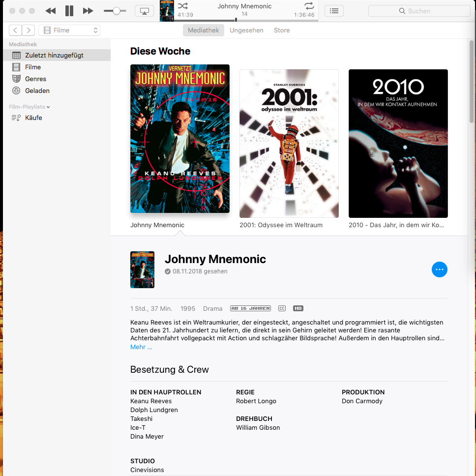Image resolution: width=476 pixels, height=476 pixels.
Task: Click the 2001: Odyssee im Weltraum title text
Action: click(281, 225)
